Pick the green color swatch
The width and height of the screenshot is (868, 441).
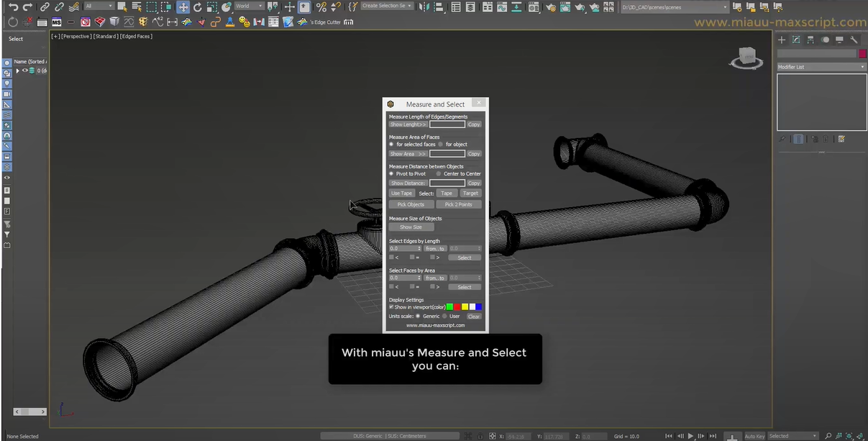tap(449, 307)
